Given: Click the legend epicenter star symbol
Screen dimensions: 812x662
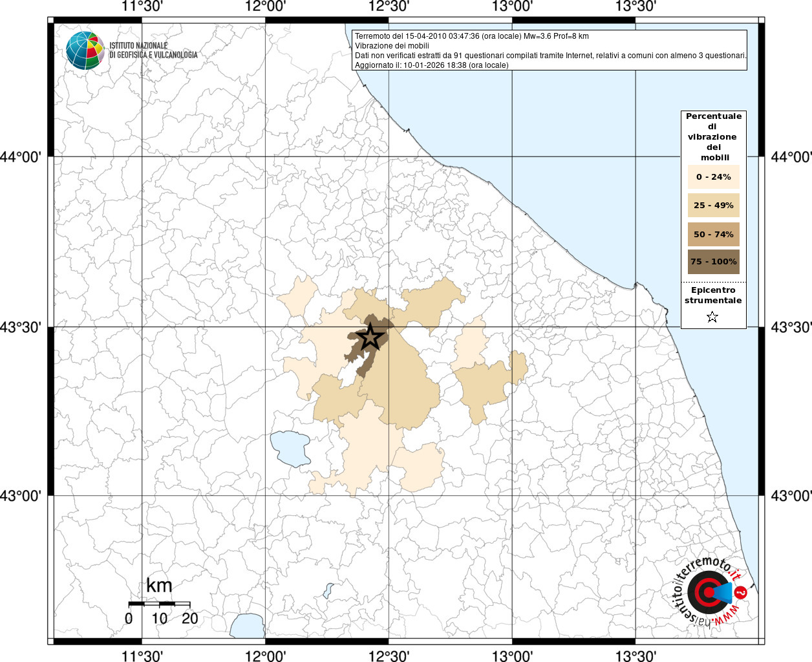Looking at the screenshot, I should click(x=712, y=316).
